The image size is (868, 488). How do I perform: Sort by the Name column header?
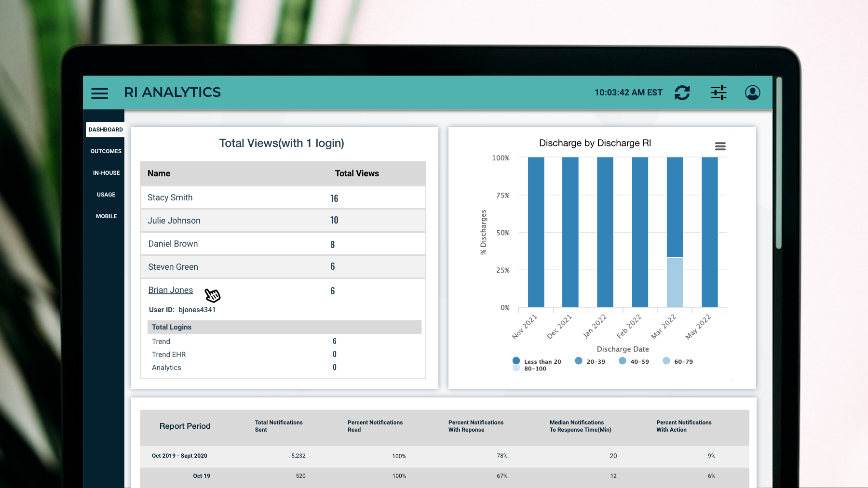(x=159, y=173)
